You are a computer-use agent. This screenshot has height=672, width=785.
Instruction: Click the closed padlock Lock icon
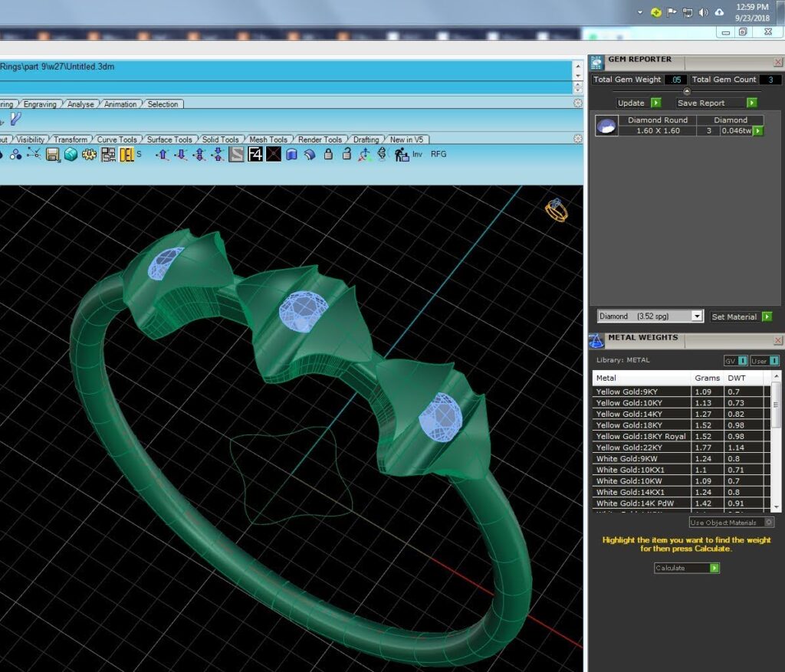point(328,154)
